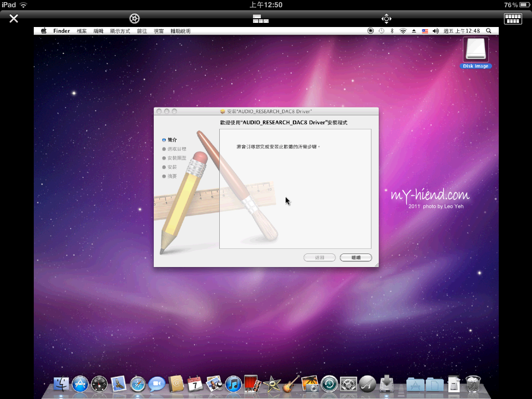Open remote app settings gear icon
Image resolution: width=532 pixels, height=399 pixels.
[135, 19]
